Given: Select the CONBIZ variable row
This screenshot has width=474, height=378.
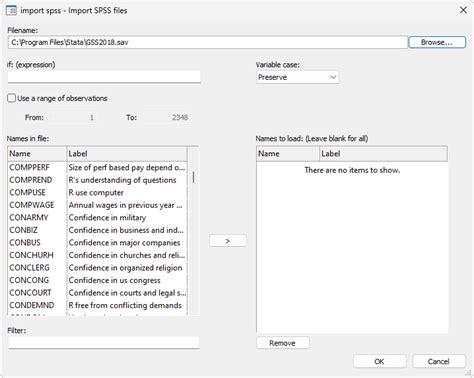Looking at the screenshot, I should pyautogui.click(x=97, y=230).
